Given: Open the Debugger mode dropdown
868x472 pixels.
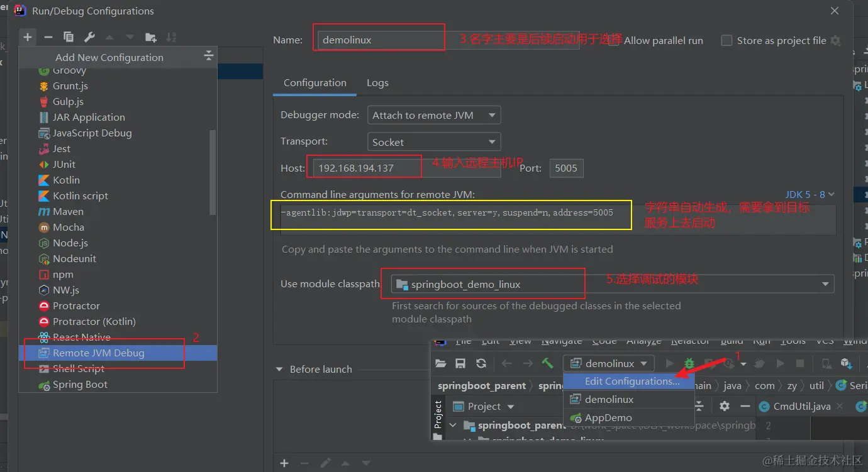Looking at the screenshot, I should 434,115.
